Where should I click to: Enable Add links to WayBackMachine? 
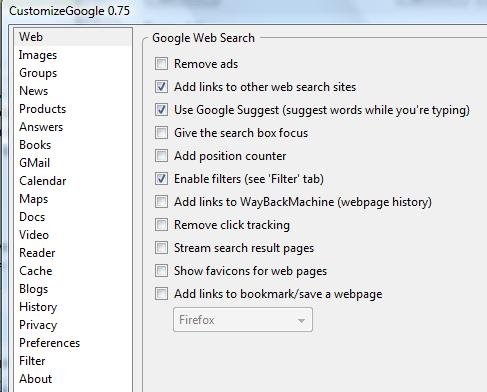161,202
